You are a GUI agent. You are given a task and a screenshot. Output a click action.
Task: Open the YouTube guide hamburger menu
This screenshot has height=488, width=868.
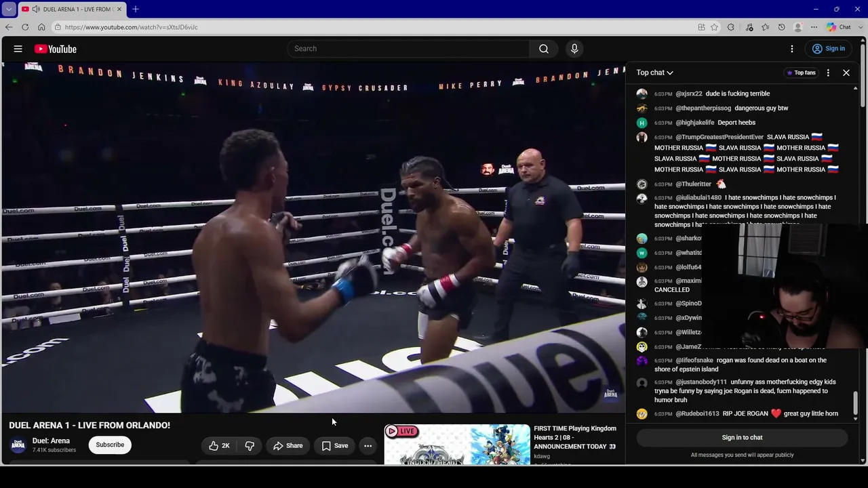click(18, 49)
